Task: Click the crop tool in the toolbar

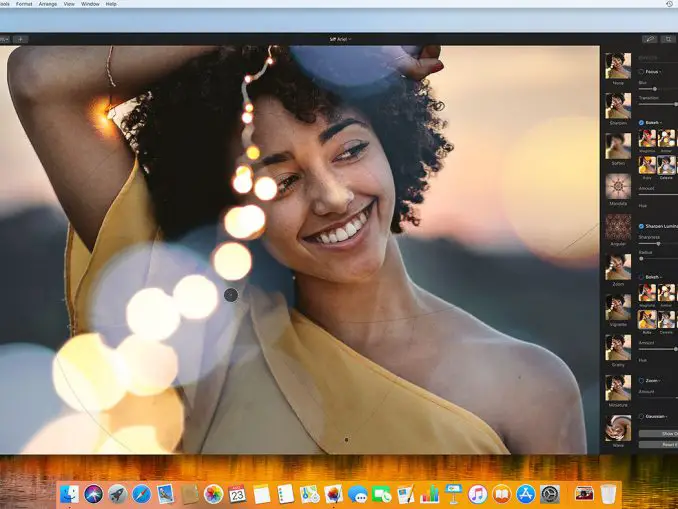Action: coord(667,39)
